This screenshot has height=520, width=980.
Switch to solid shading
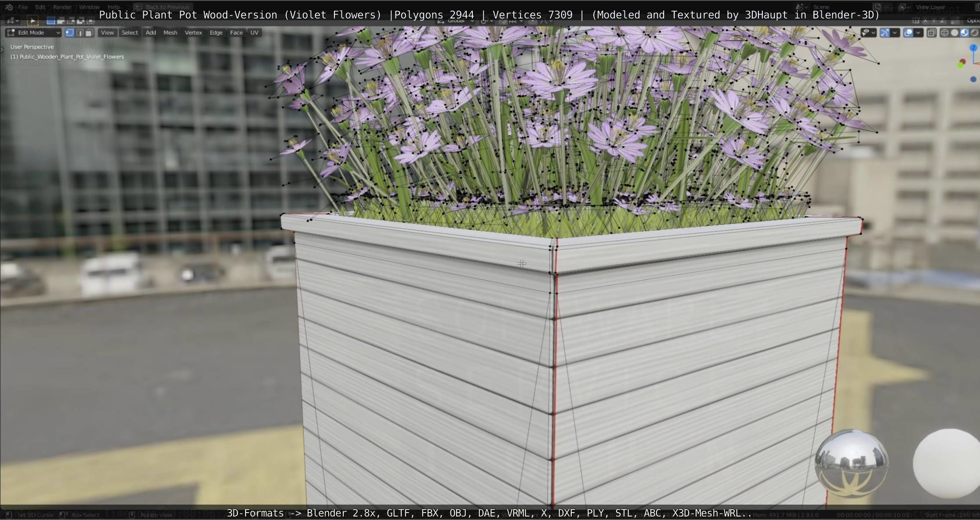[x=955, y=32]
